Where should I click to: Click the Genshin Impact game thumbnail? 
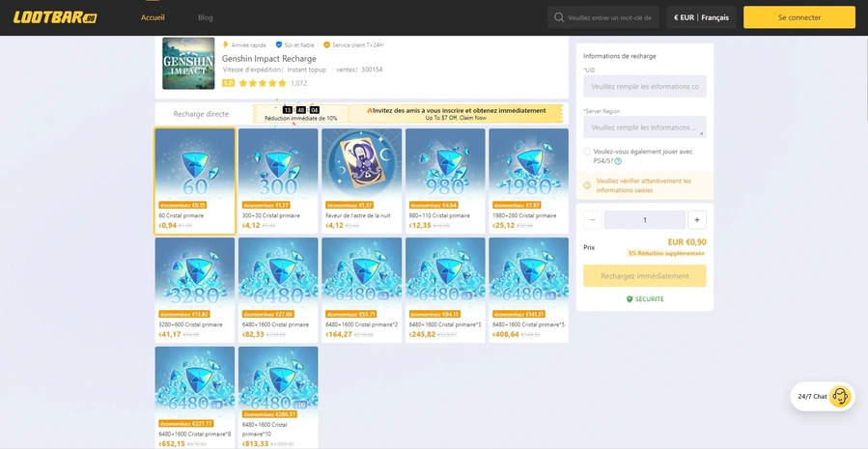coord(188,63)
